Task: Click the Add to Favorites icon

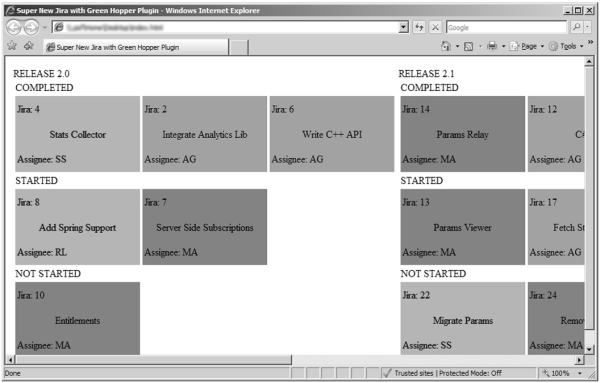Action: point(29,46)
